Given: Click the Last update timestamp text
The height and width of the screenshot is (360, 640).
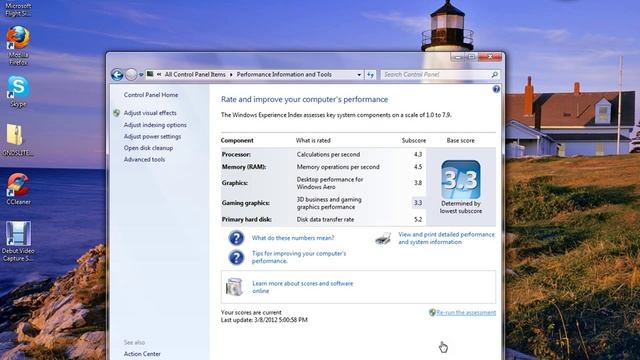Looking at the screenshot, I should (264, 320).
